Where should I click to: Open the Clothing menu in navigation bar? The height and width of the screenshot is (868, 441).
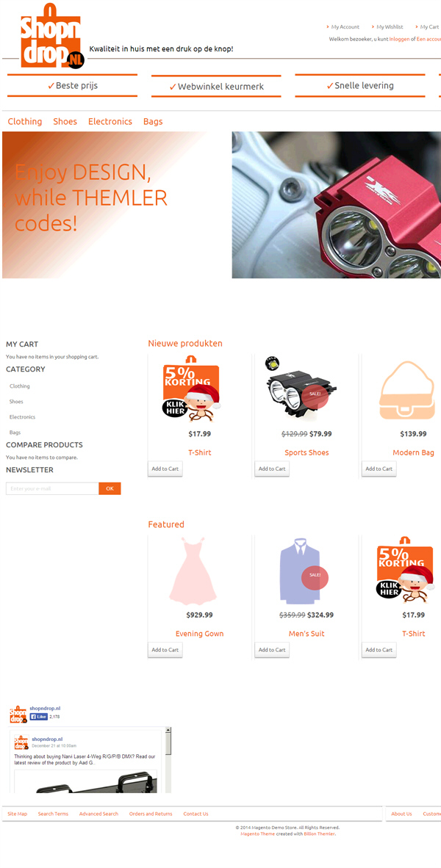(25, 121)
